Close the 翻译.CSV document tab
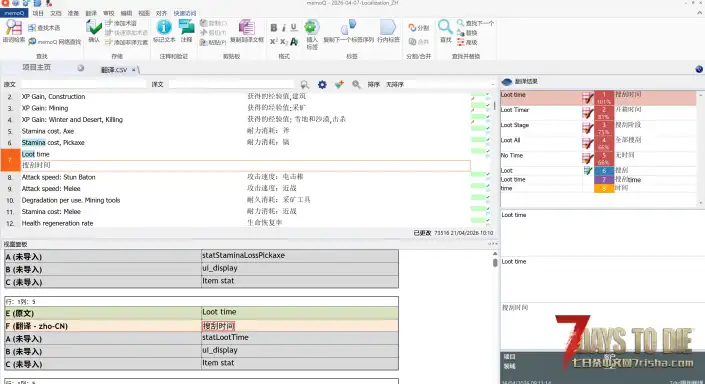 [x=134, y=70]
